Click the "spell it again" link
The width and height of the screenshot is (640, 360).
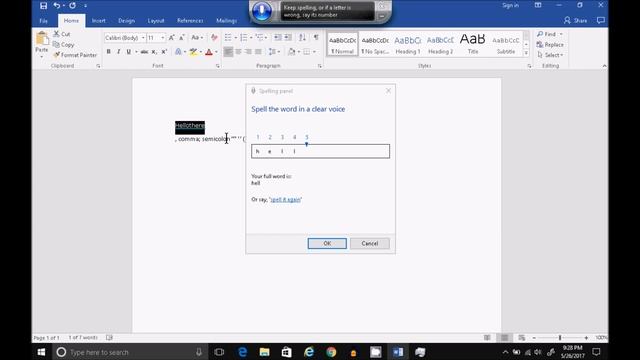285,200
